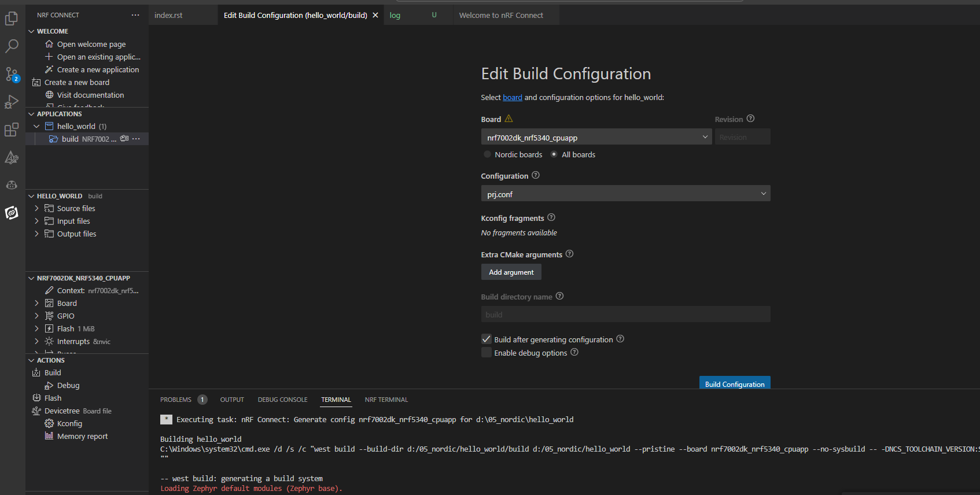Open the CMake view in activity bar
The width and height of the screenshot is (980, 495).
coord(12,157)
